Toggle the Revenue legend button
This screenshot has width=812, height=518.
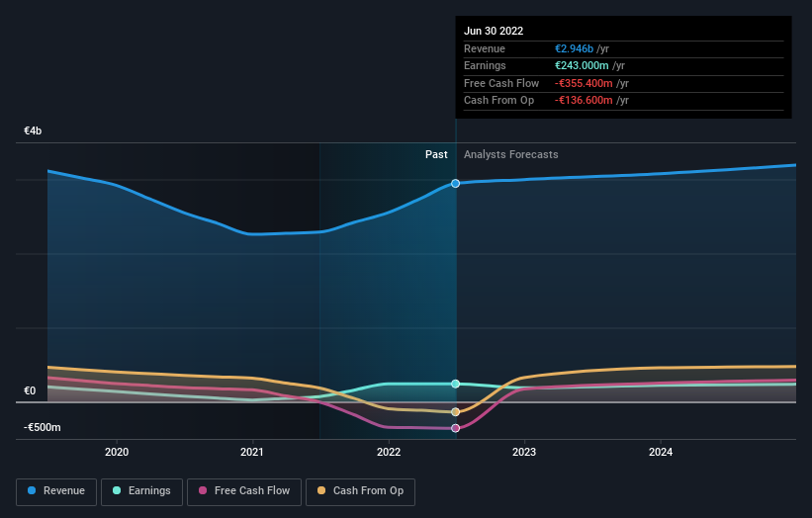pos(56,491)
